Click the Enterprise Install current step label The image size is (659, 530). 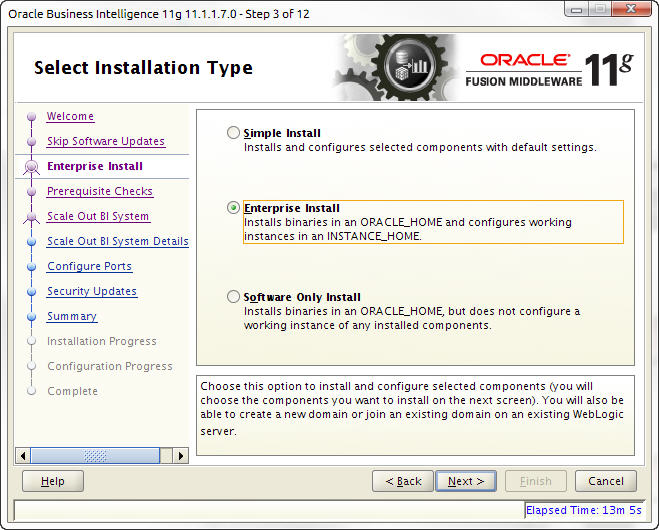click(95, 166)
